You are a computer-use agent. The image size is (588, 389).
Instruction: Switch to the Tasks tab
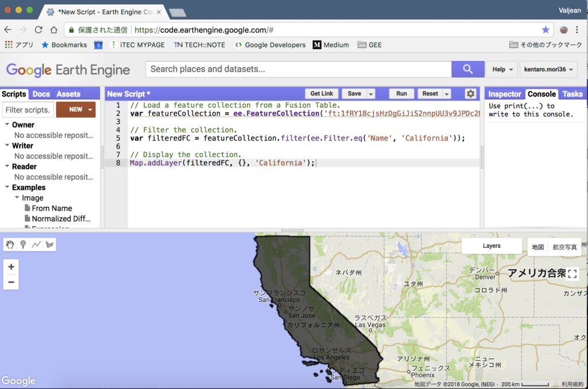pyautogui.click(x=572, y=94)
